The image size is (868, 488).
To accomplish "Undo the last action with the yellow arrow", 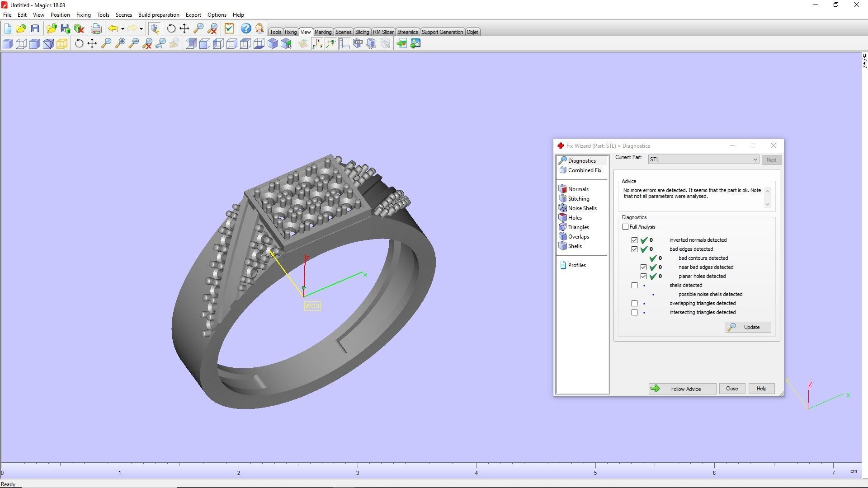I will tap(113, 29).
